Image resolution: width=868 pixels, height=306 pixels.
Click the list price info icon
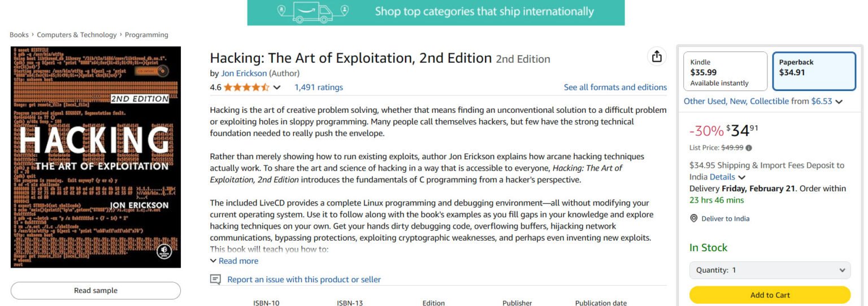coord(749,148)
